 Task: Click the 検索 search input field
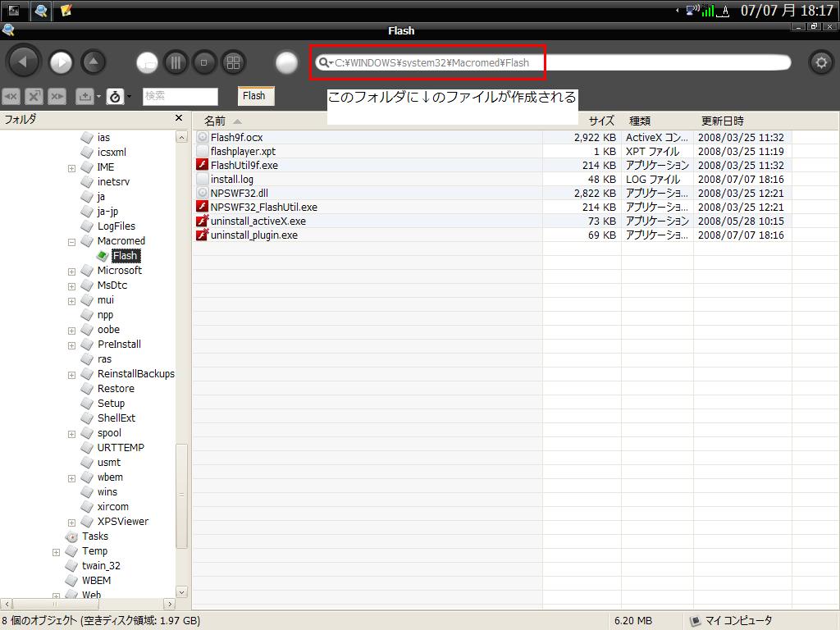click(180, 97)
